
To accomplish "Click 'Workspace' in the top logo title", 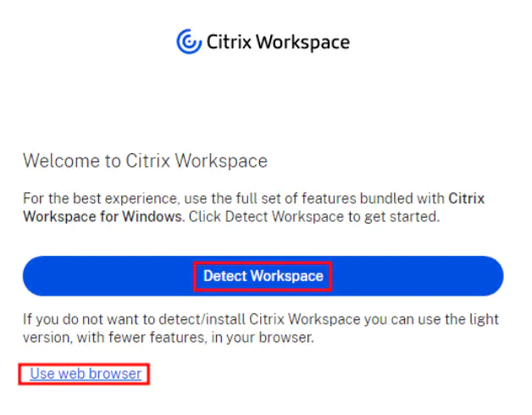I will (302, 42).
